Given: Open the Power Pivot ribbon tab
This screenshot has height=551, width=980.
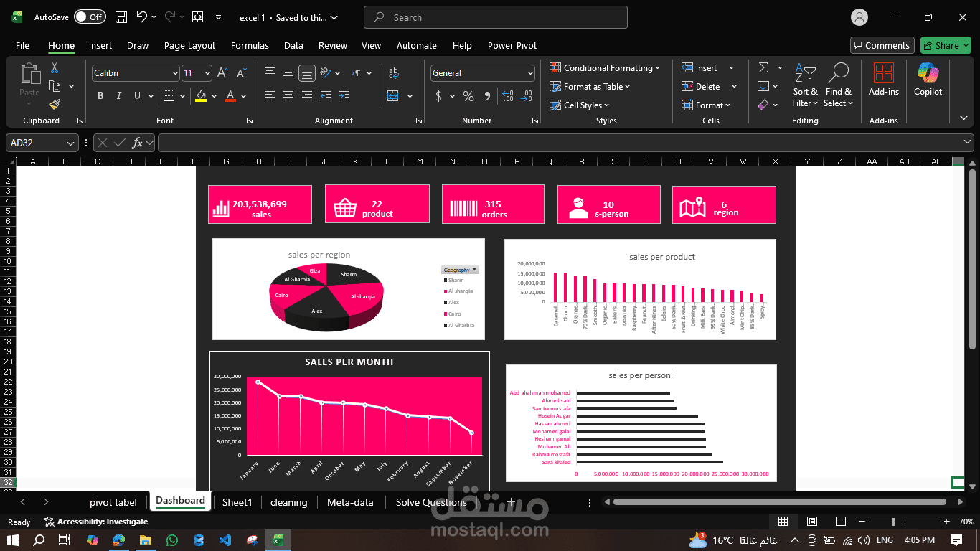Looking at the screenshot, I should click(512, 45).
